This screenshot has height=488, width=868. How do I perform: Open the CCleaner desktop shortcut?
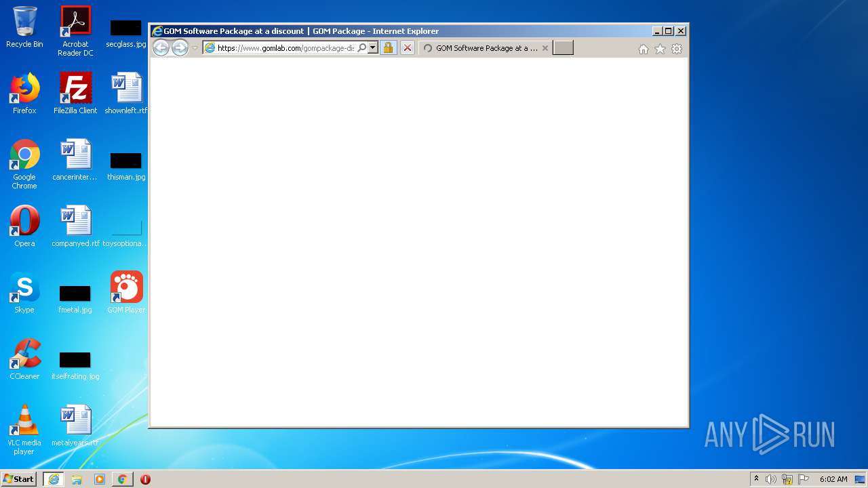24,359
